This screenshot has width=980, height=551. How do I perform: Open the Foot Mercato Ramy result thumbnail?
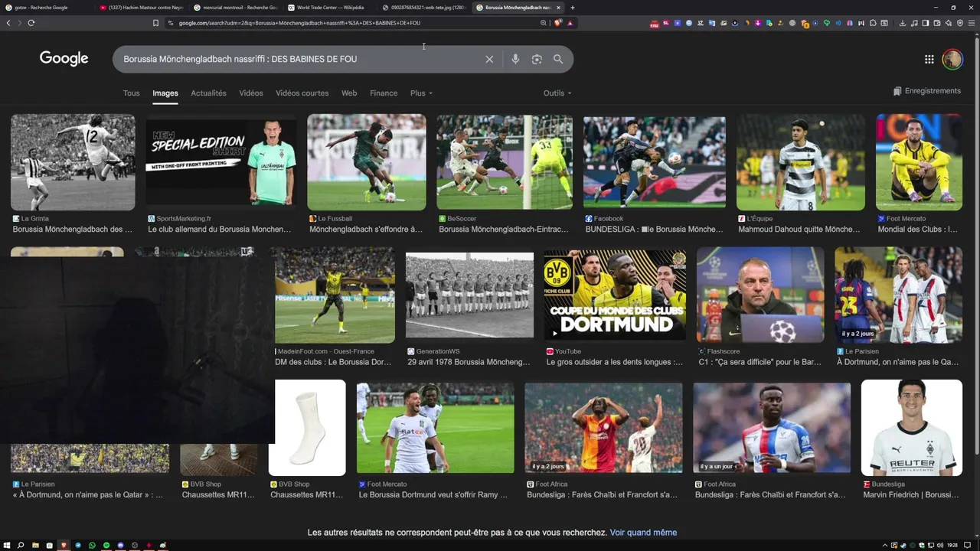tap(436, 428)
